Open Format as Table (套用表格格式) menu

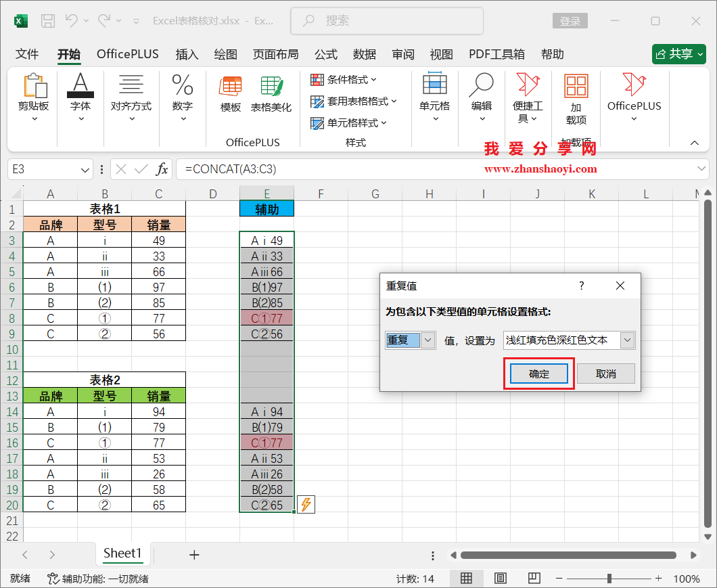pos(354,101)
